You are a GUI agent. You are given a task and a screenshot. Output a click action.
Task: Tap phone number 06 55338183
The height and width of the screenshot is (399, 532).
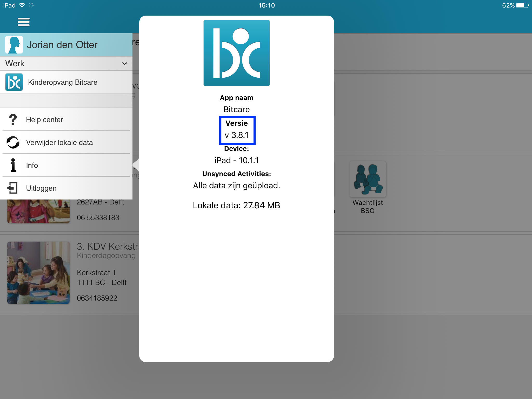point(98,217)
